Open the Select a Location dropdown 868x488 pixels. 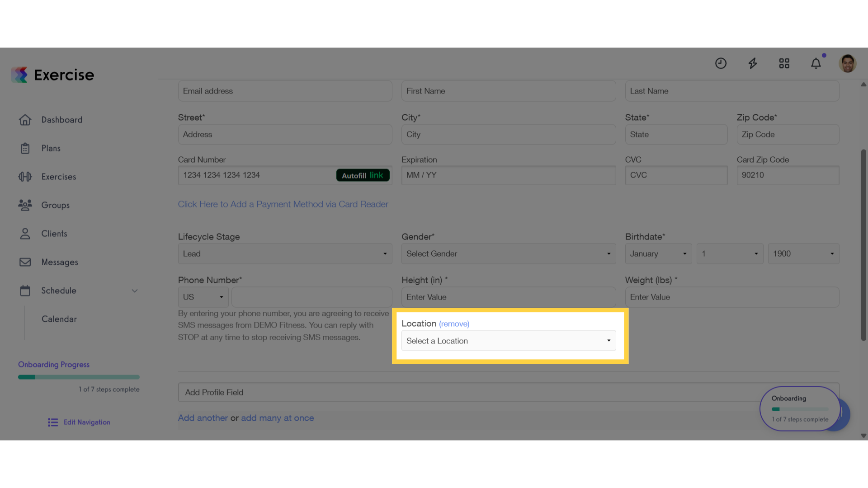[x=509, y=341]
